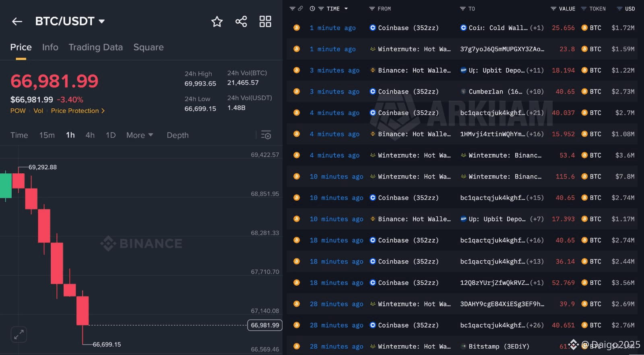Open Coinbase sender in 25.656 BTC row
Screen dimensions: 644x355
404,28
